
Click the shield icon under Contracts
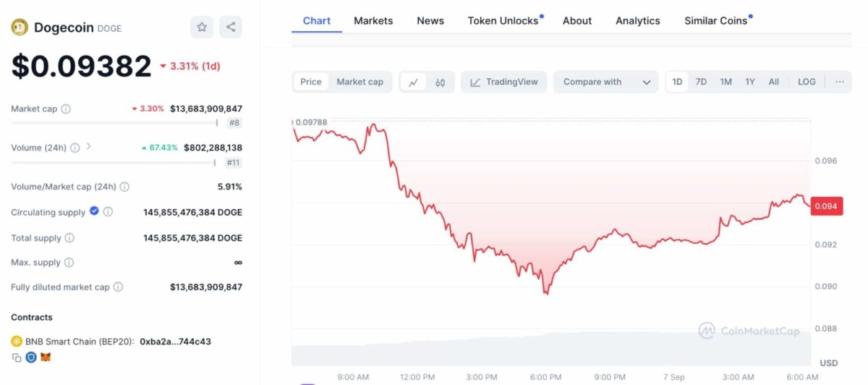coord(31,357)
